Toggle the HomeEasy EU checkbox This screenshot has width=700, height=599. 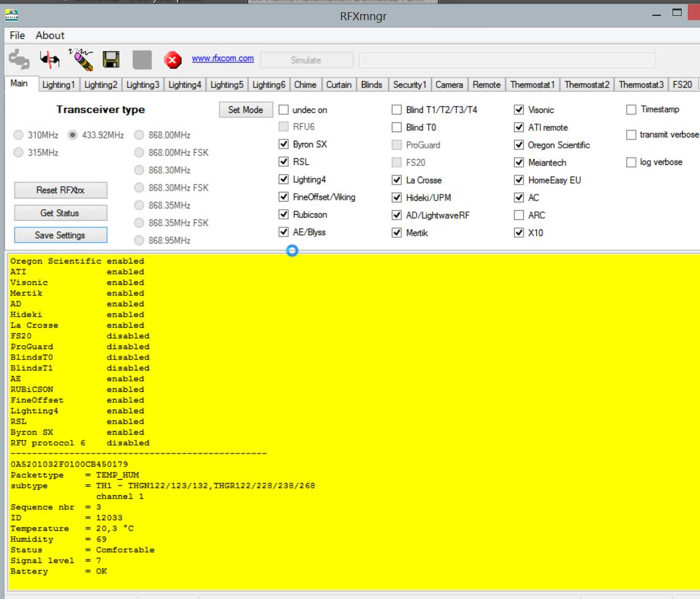pos(519,180)
